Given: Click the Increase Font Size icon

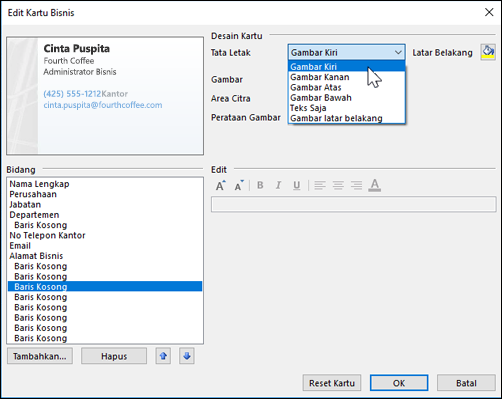Looking at the screenshot, I should click(220, 185).
